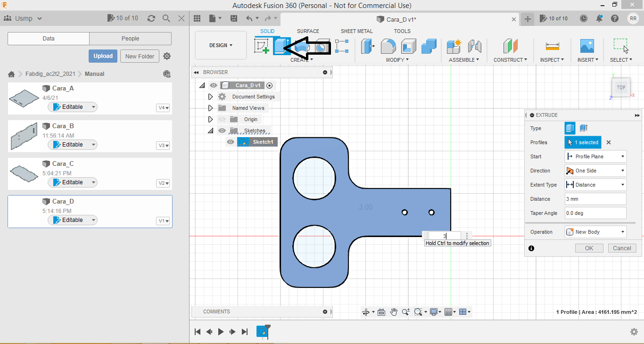Click the Joint tool in Assemble

pyautogui.click(x=474, y=46)
